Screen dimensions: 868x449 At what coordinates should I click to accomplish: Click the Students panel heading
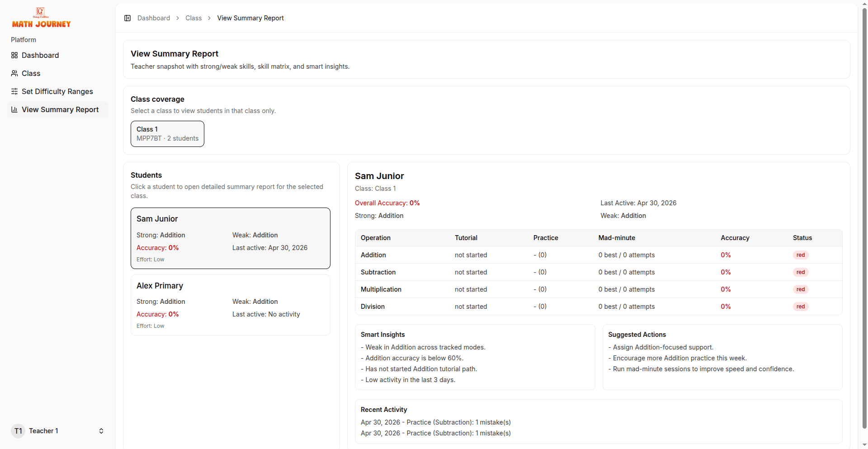tap(146, 175)
